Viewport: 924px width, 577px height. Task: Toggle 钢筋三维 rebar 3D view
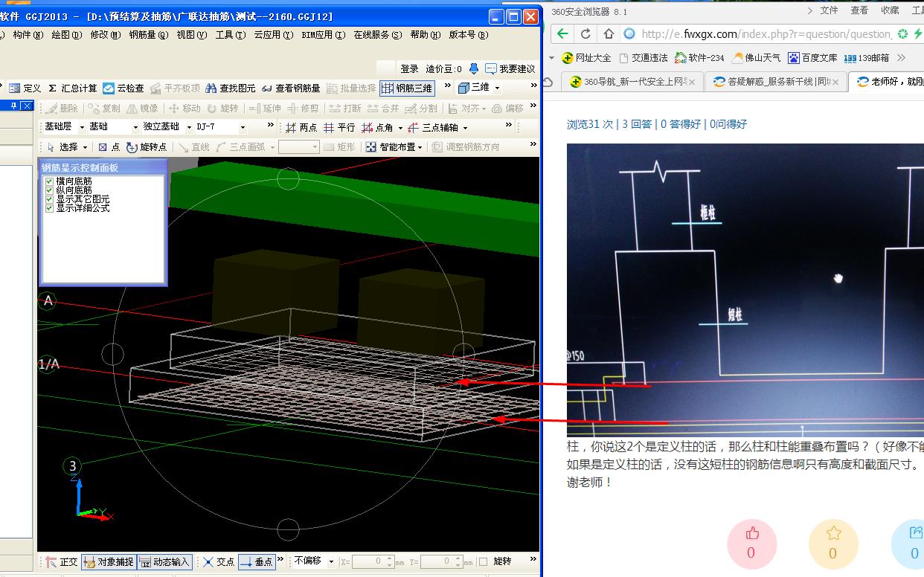[x=407, y=88]
